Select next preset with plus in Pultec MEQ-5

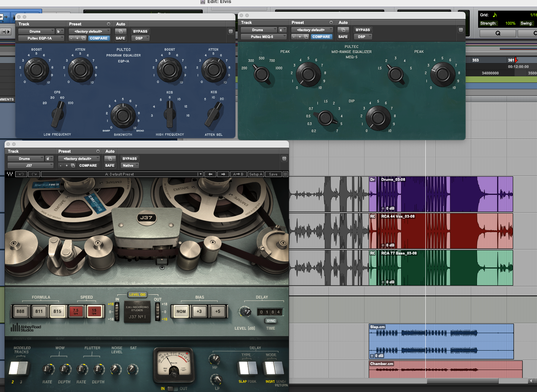[300, 36]
